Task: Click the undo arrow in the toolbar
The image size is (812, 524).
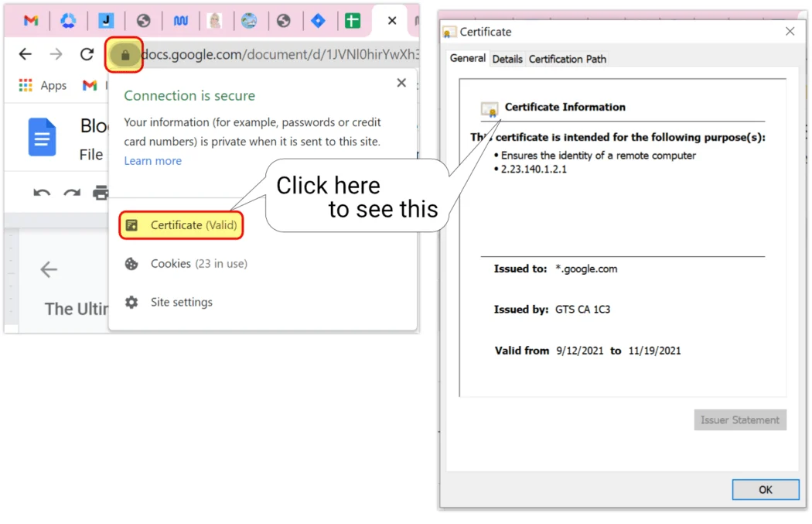Action: (43, 193)
